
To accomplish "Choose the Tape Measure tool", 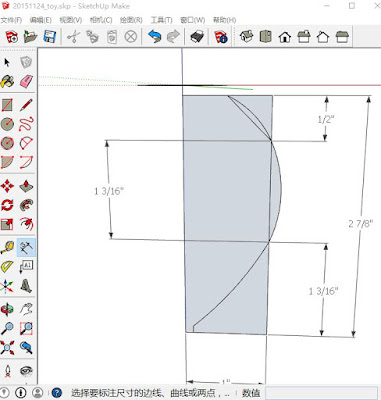I will pos(7,247).
